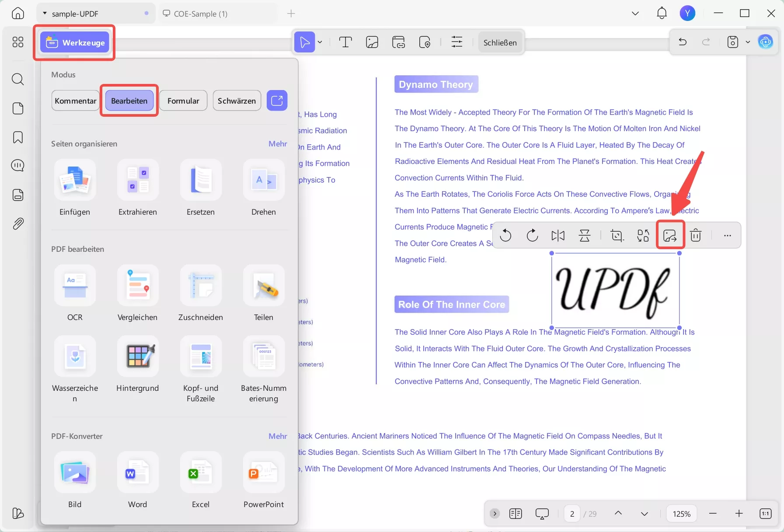The width and height of the screenshot is (784, 532).
Task: Switch to Kommentar mode
Action: (75, 101)
